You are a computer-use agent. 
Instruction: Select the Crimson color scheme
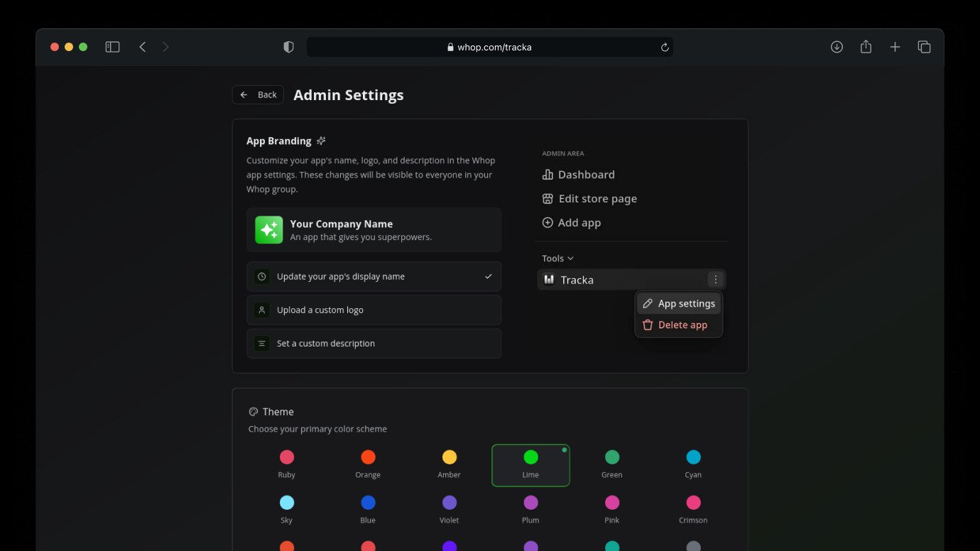tap(693, 511)
